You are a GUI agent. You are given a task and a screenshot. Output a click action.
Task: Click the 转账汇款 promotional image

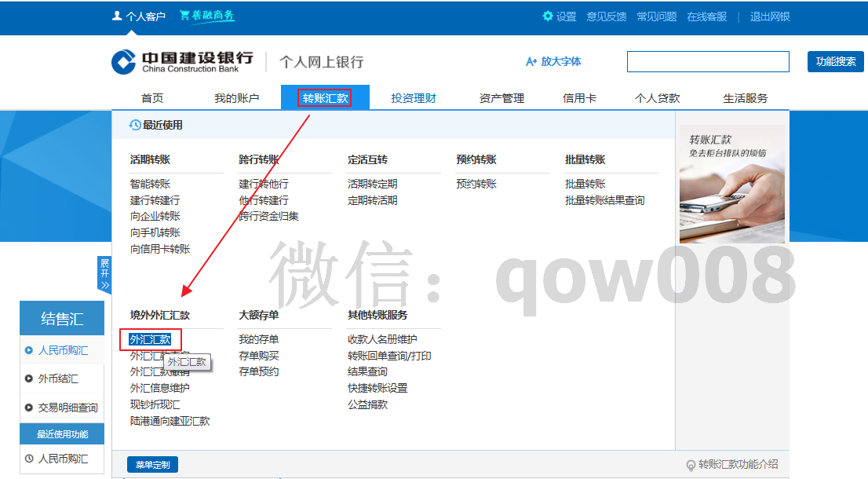point(731,184)
